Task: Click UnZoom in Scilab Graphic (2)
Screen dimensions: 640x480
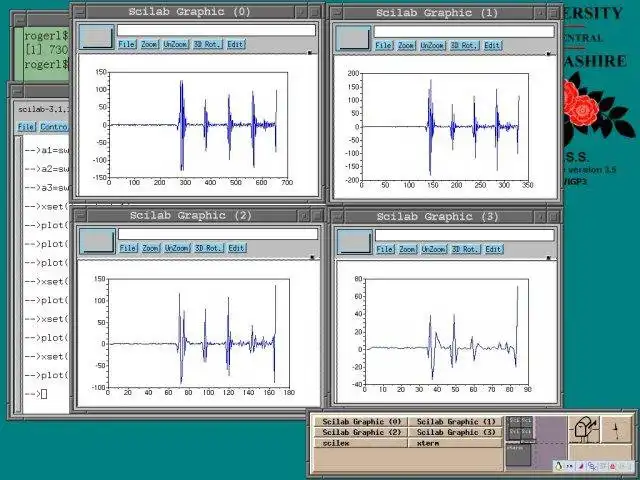Action: (x=177, y=248)
